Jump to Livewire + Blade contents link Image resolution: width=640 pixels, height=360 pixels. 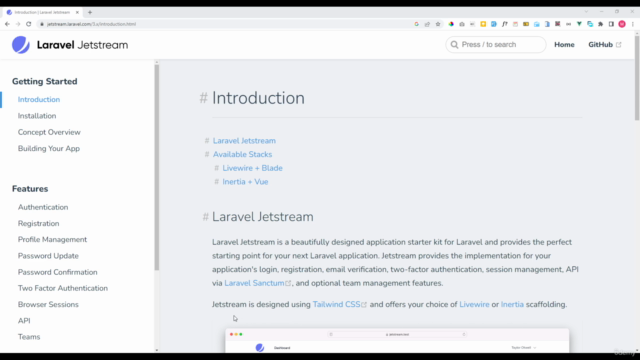point(252,168)
